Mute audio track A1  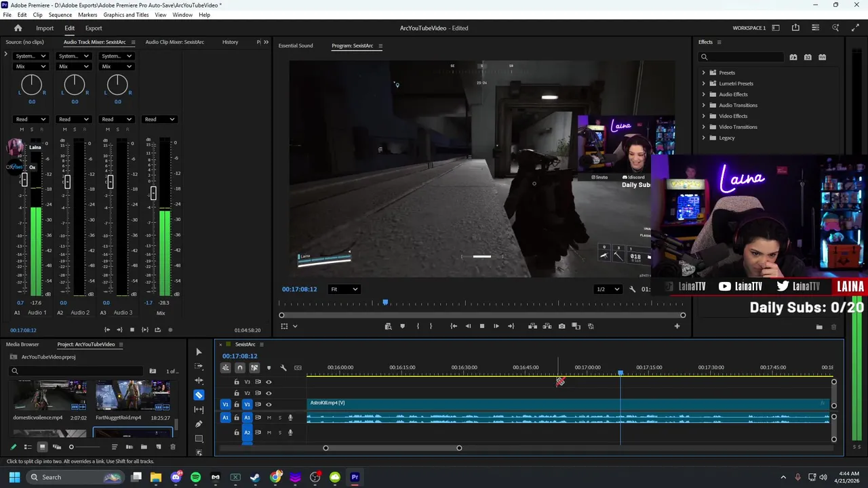click(269, 418)
